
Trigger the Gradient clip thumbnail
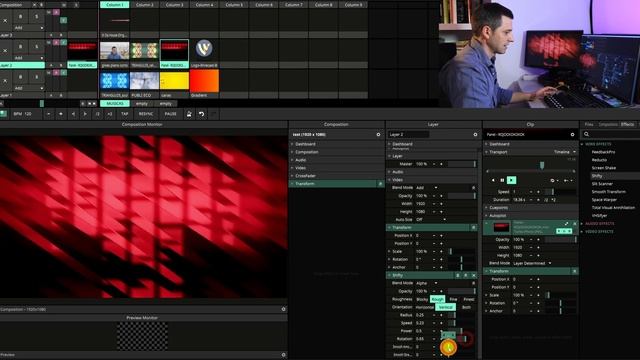[204, 81]
